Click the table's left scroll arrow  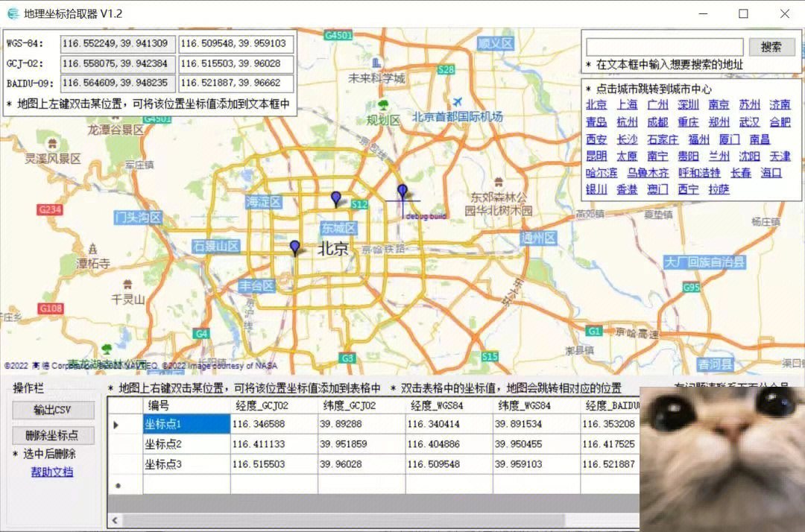click(x=115, y=520)
